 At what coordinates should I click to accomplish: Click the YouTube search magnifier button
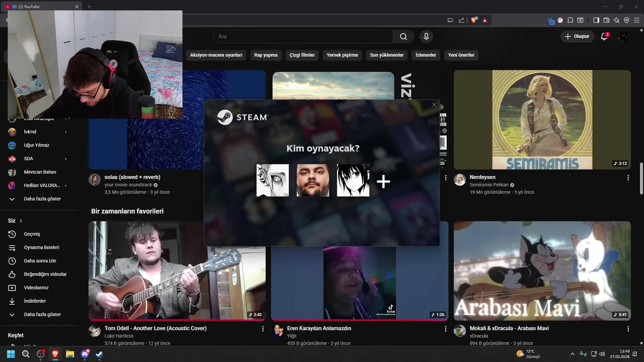point(404,36)
